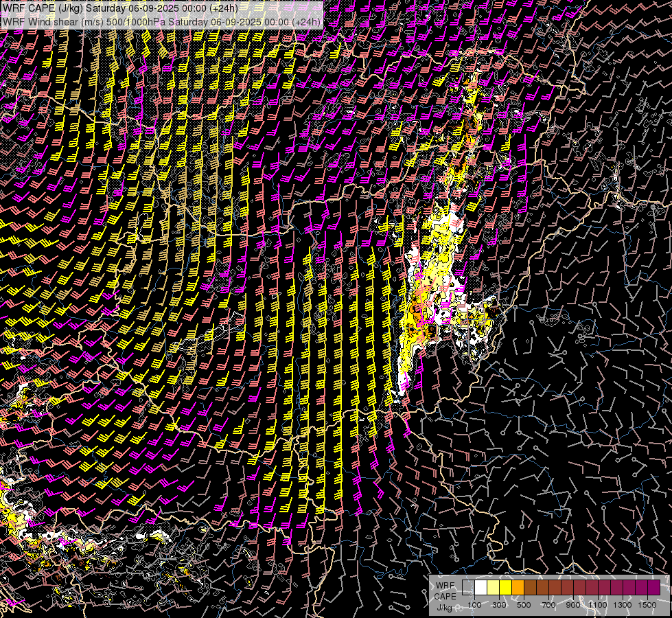Click the '500' legend value
Viewport: 672px width, 618px height.
[x=524, y=605]
